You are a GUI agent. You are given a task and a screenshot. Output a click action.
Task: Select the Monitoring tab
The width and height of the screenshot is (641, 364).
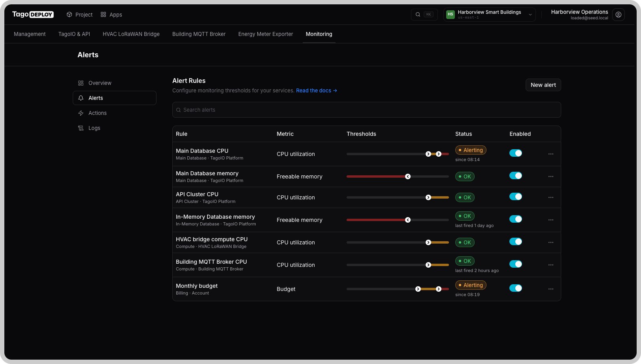click(x=319, y=34)
